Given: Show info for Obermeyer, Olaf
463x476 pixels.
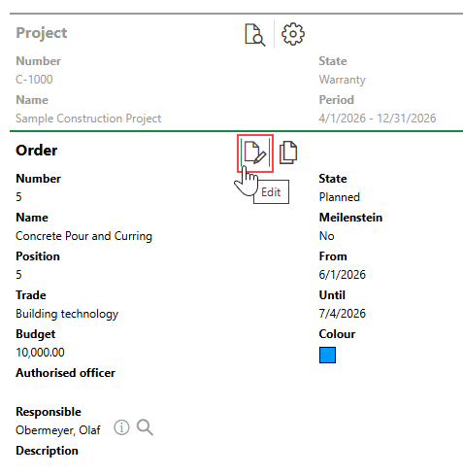Looking at the screenshot, I should point(121,427).
